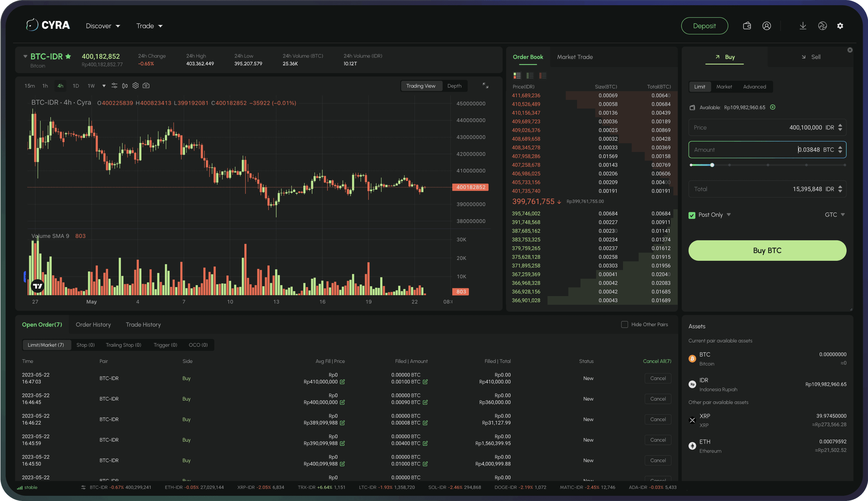
Task: Set amount slider to 100% marker
Action: pos(845,165)
